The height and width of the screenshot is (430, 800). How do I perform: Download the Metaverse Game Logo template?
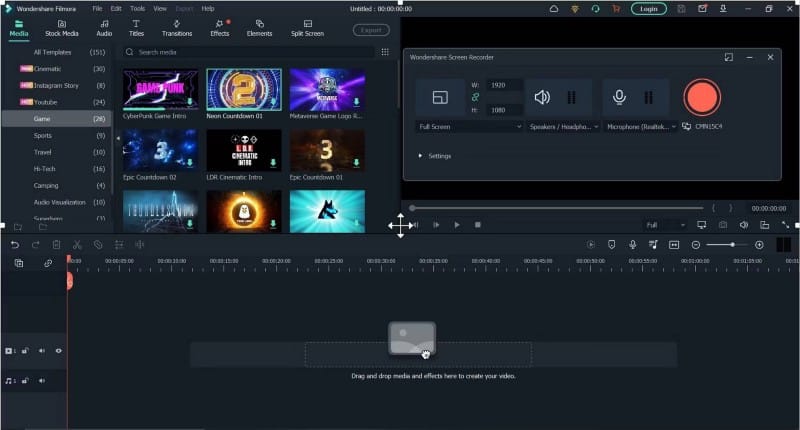[x=356, y=102]
